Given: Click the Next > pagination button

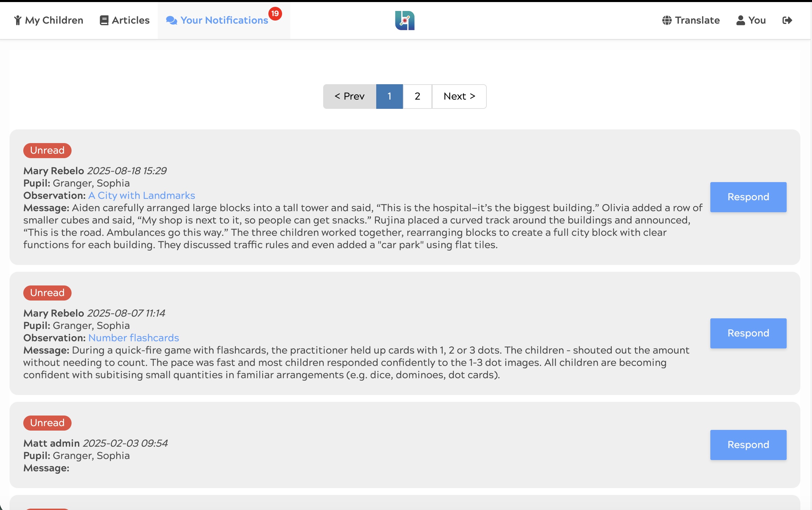Looking at the screenshot, I should point(459,97).
